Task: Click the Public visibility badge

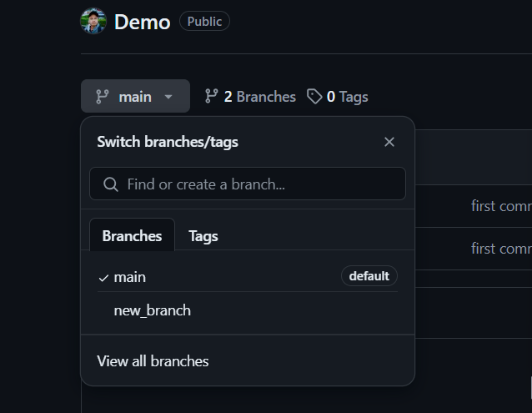Action: 204,22
